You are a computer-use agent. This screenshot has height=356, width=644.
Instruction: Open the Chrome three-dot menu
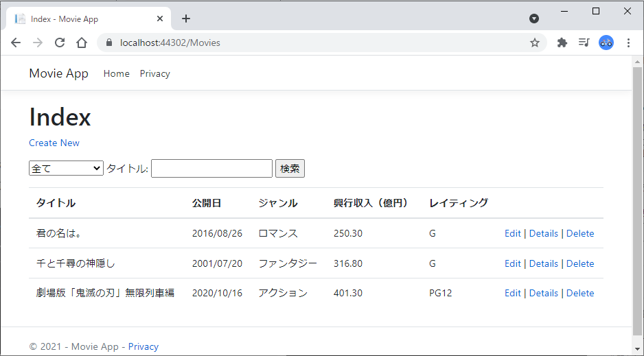pyautogui.click(x=628, y=43)
